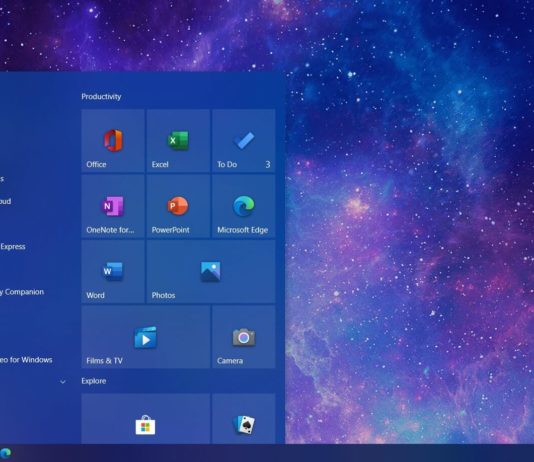This screenshot has height=462, width=534.
Task: Launch Word from the tiles
Action: click(x=113, y=272)
